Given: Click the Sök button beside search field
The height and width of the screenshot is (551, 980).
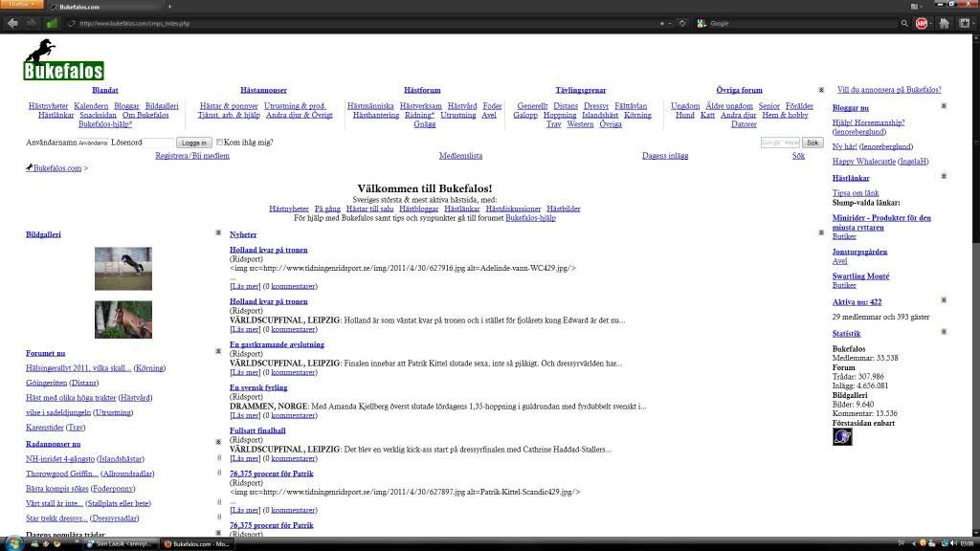Looking at the screenshot, I should (x=813, y=143).
